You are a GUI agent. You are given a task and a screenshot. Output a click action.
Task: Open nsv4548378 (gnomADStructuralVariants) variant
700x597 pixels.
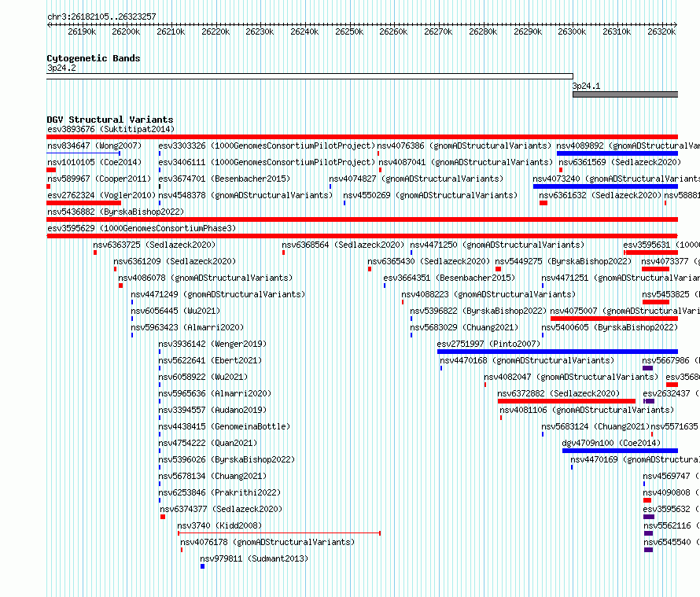pos(245,196)
